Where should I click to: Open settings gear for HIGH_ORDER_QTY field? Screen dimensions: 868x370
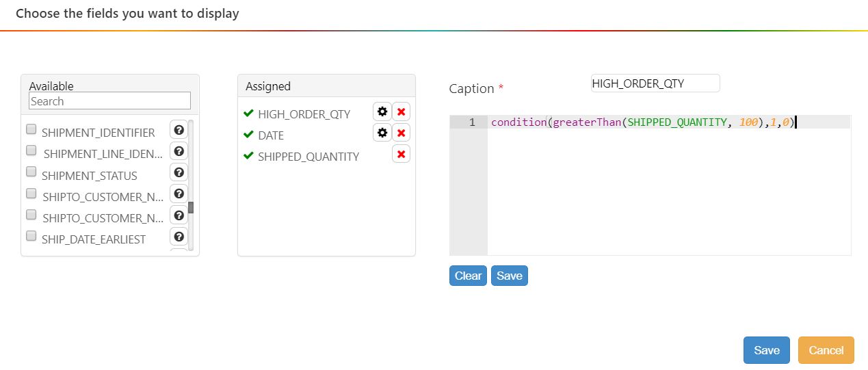tap(382, 112)
